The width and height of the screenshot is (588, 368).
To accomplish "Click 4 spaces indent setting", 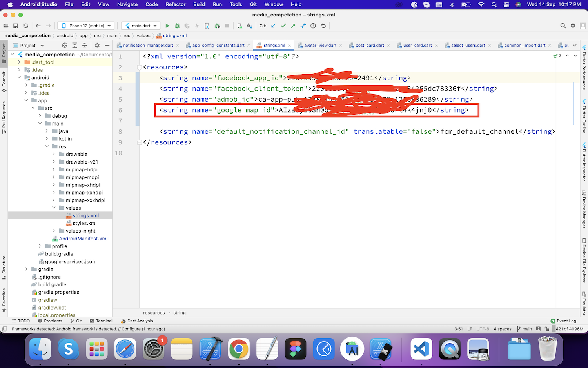I will (503, 329).
